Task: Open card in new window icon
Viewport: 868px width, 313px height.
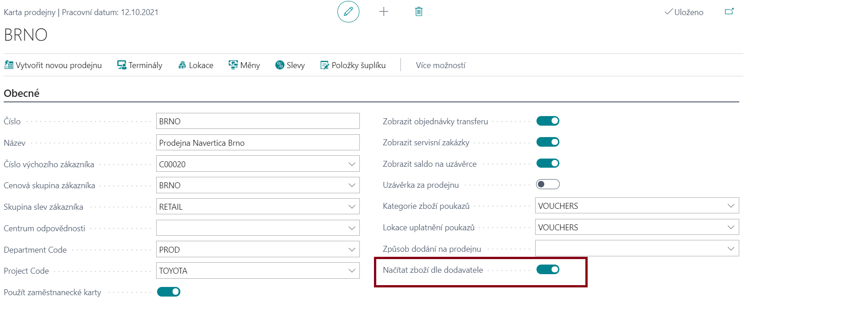Action: pos(729,12)
